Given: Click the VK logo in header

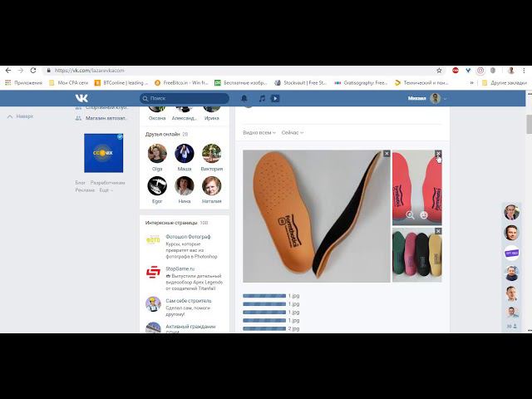Looking at the screenshot, I should (81, 98).
